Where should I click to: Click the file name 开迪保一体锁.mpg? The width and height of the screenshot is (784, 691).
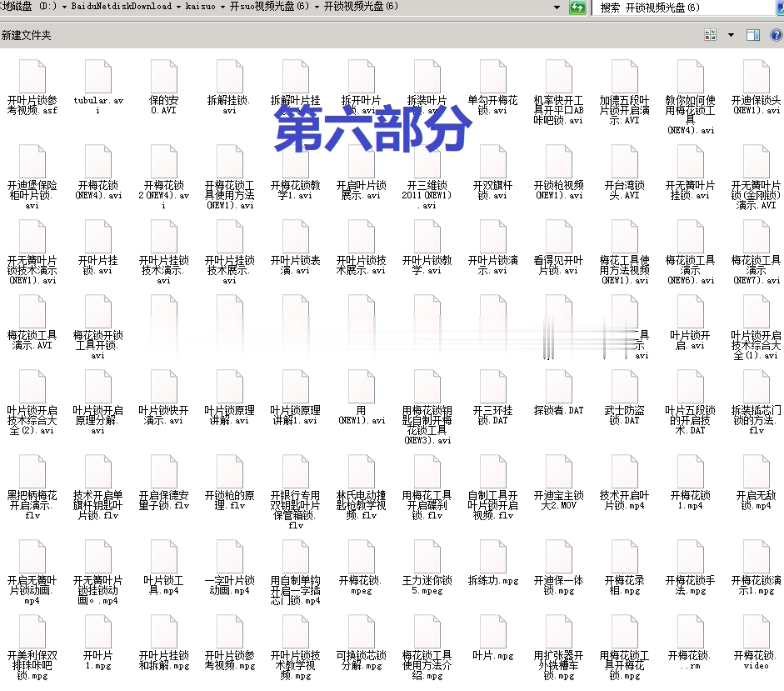tap(559, 585)
